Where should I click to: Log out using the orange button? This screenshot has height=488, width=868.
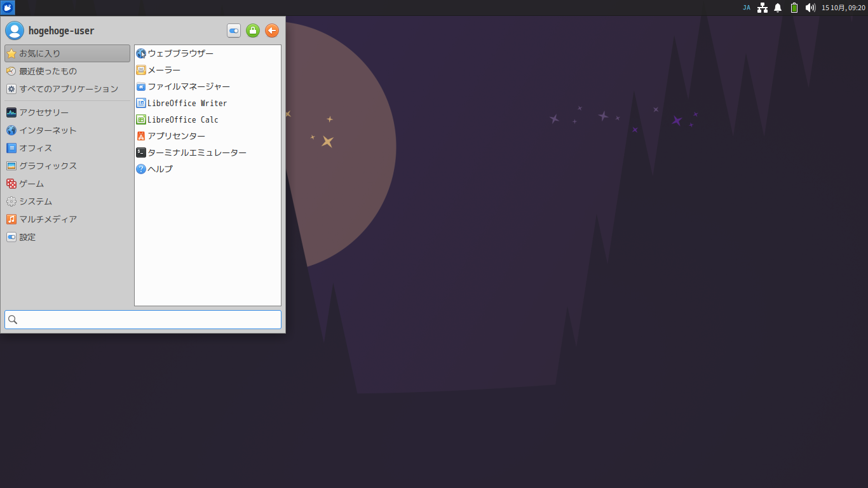click(271, 30)
